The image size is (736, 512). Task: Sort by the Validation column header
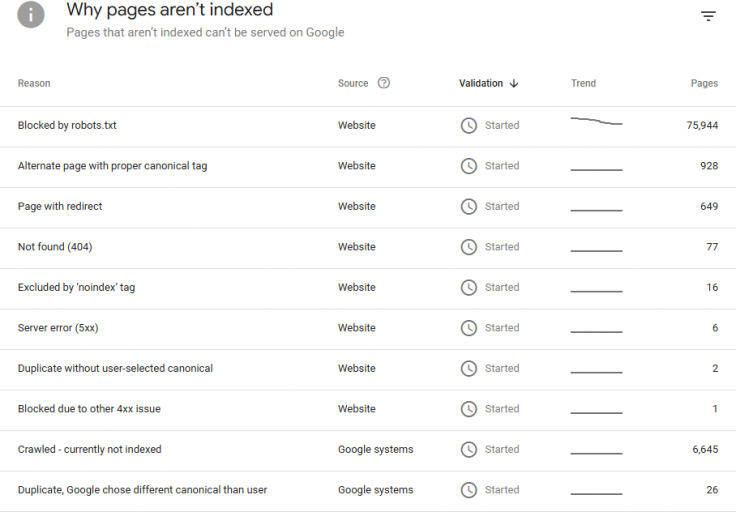[x=481, y=83]
